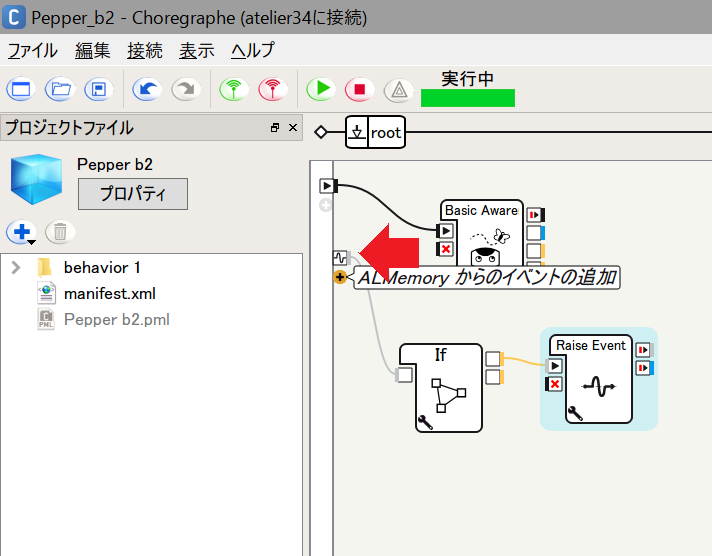Open project via folder toolbar icon
The height and width of the screenshot is (556, 712).
point(60,89)
